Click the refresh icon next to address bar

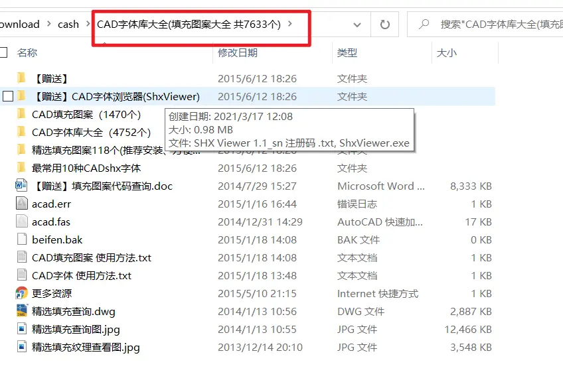coord(384,25)
